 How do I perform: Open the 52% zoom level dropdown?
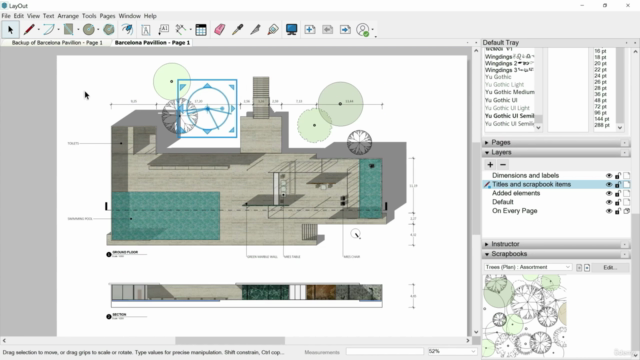(452, 351)
